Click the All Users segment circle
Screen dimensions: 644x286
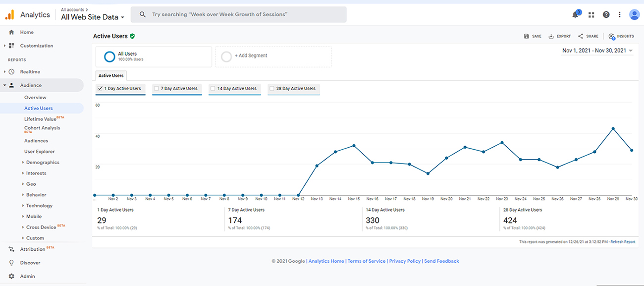(109, 57)
